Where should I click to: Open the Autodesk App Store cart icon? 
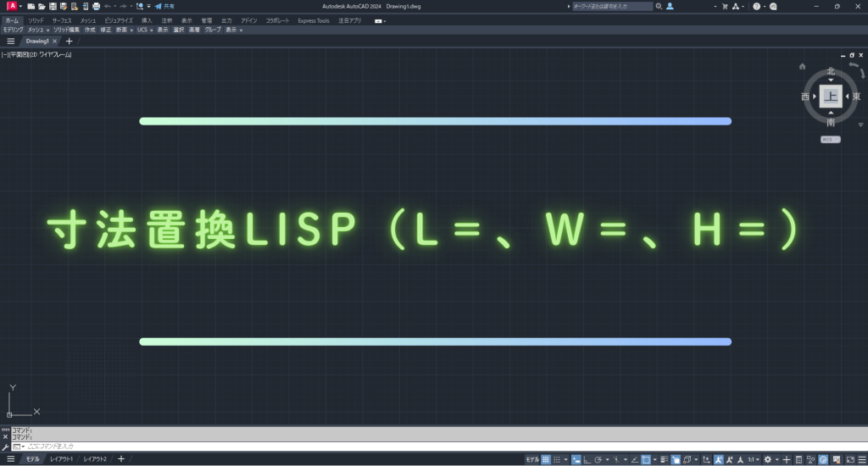pos(725,6)
